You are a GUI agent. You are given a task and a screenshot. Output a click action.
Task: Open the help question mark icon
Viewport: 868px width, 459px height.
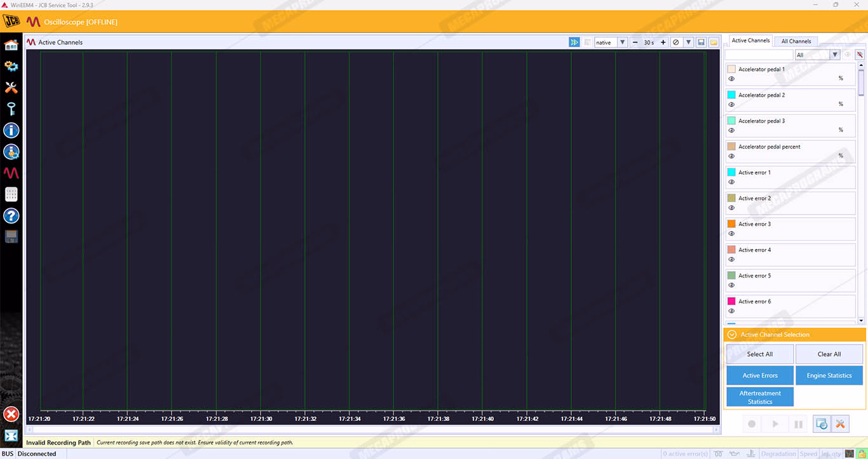(11, 215)
